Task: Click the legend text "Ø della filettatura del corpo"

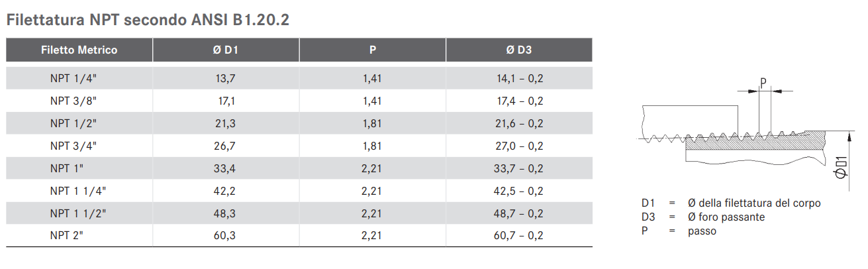Action: [x=754, y=203]
